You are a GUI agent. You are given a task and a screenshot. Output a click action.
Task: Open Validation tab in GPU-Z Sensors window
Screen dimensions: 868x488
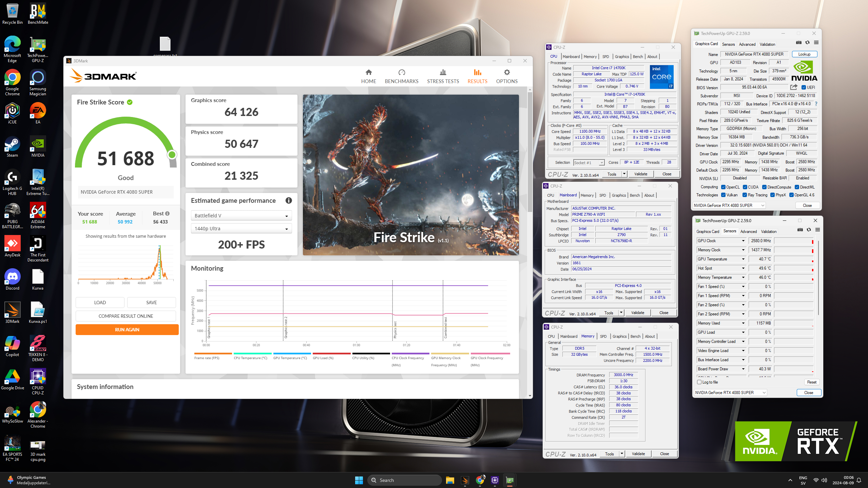click(769, 232)
